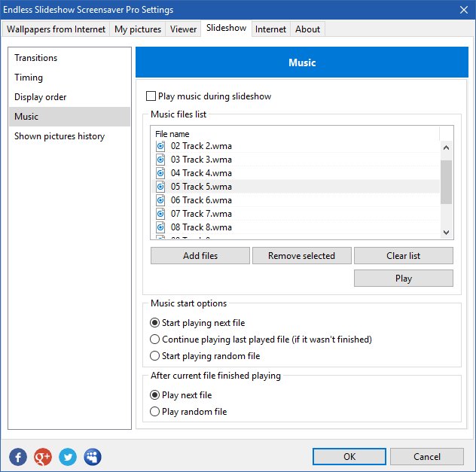Close the Settings window
This screenshot has height=472, width=476.
pos(463,10)
